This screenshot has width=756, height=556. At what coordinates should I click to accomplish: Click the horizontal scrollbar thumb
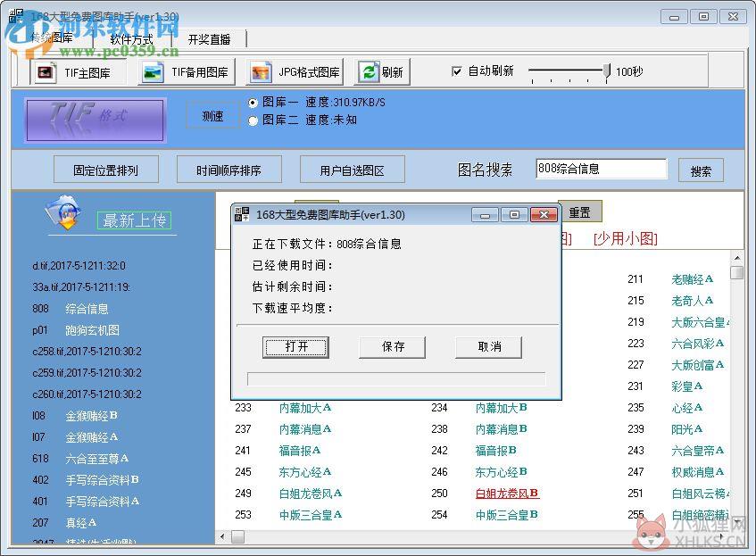[x=237, y=536]
